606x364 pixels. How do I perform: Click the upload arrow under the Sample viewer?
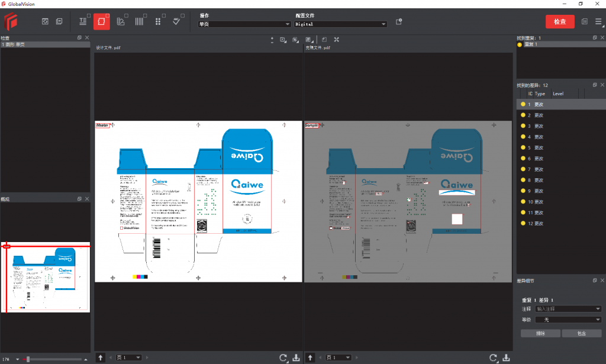(x=310, y=358)
